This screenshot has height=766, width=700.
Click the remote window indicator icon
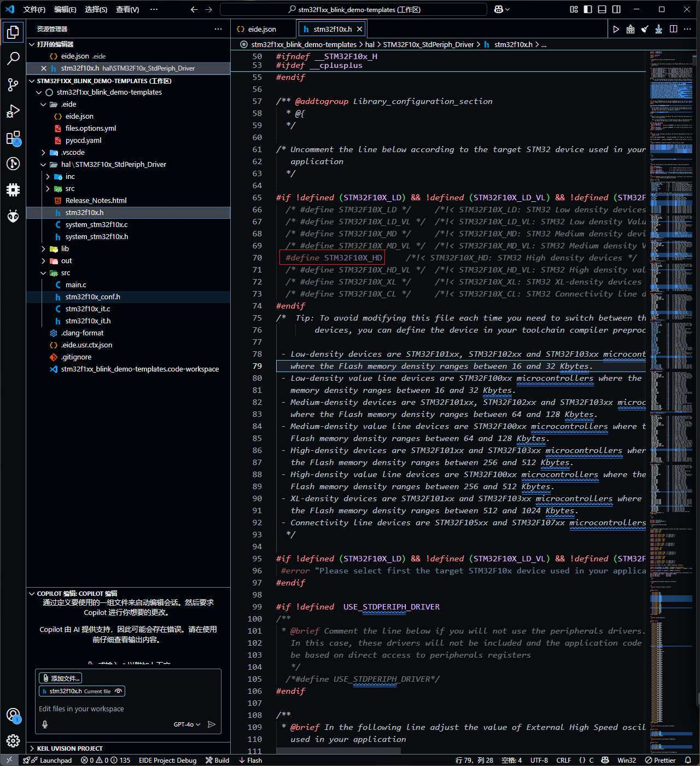[x=9, y=760]
